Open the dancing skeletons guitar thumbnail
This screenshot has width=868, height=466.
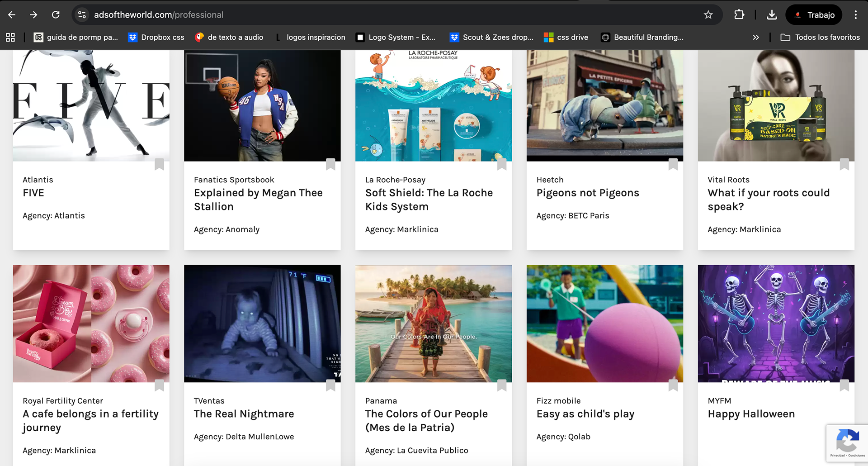pos(776,323)
